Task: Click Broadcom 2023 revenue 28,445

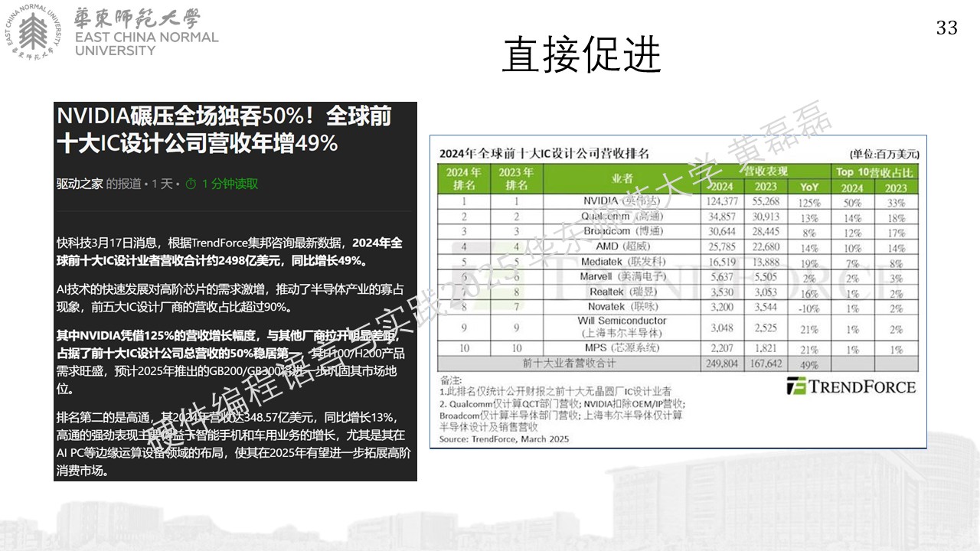Action: tap(766, 231)
